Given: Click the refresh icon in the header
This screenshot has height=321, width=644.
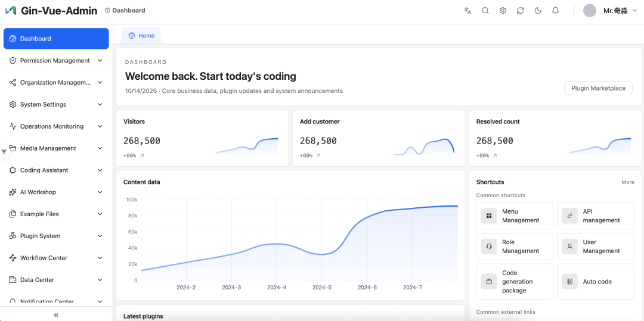Looking at the screenshot, I should tap(521, 11).
